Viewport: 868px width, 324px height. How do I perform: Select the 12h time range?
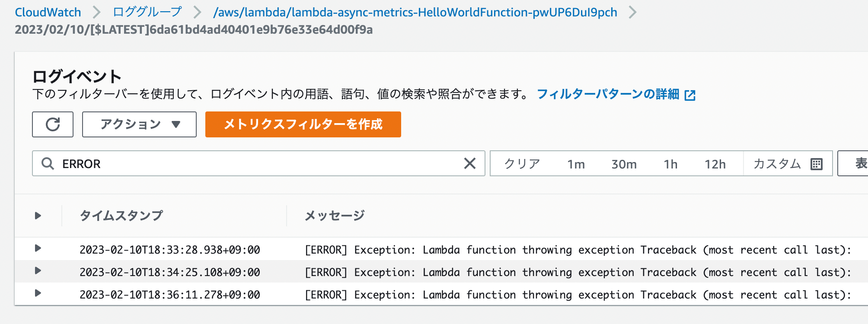tap(715, 164)
